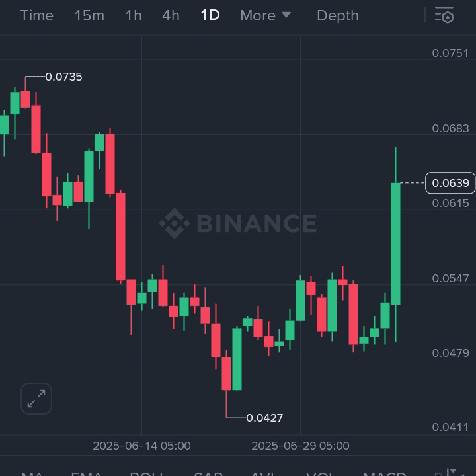The width and height of the screenshot is (476, 476).
Task: Click the 0.0735 high price marker
Action: point(63,77)
